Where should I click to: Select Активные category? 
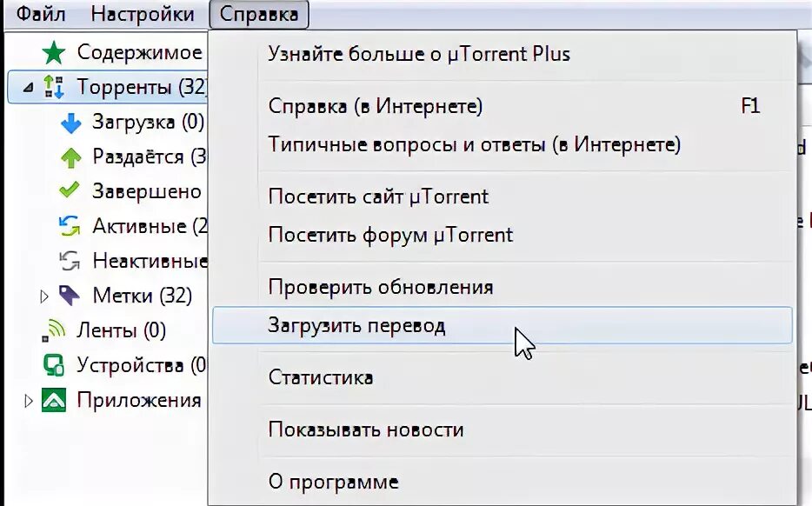tap(150, 226)
